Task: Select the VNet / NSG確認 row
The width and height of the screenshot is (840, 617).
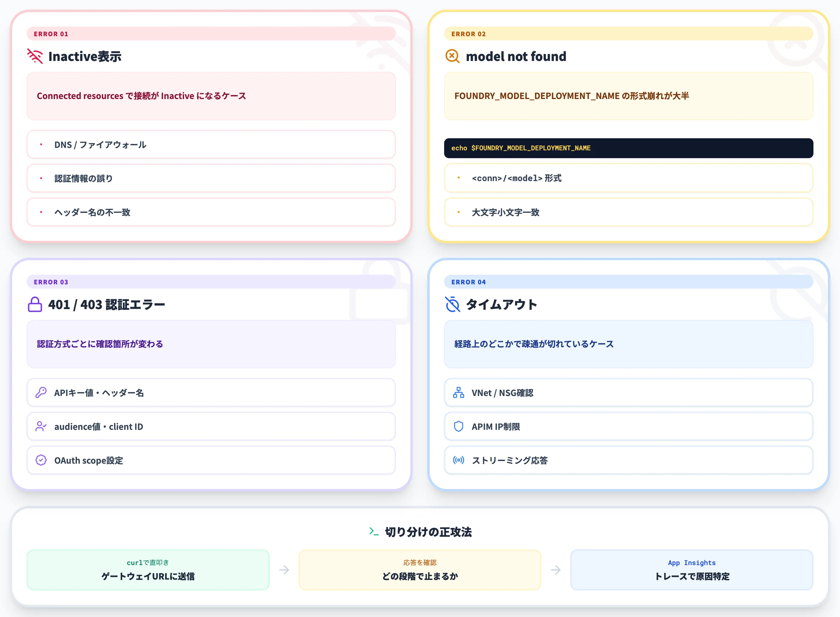Action: [629, 392]
